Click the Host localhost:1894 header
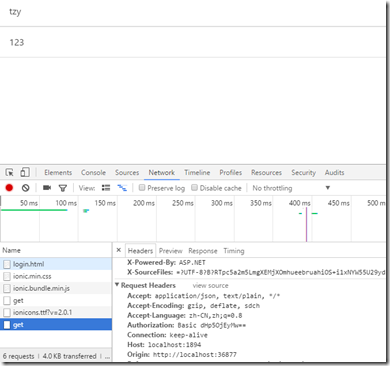 click(164, 345)
